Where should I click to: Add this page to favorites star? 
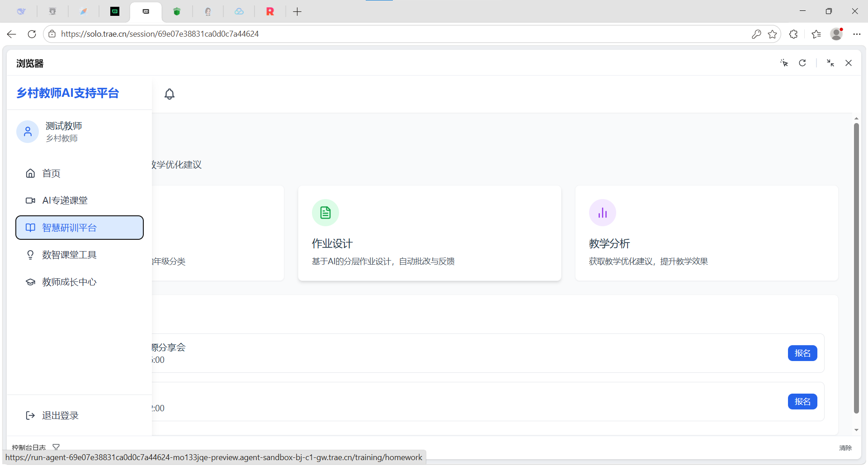point(773,34)
